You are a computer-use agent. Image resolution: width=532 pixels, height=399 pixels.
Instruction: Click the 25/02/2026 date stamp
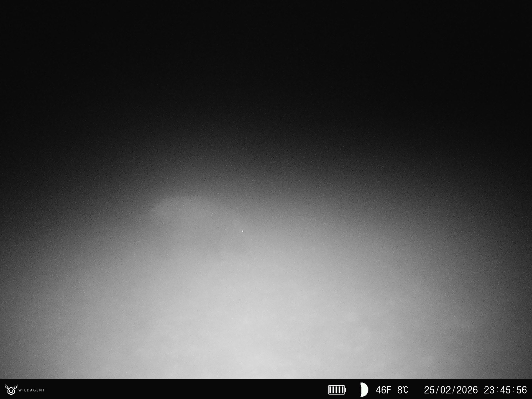(451, 390)
